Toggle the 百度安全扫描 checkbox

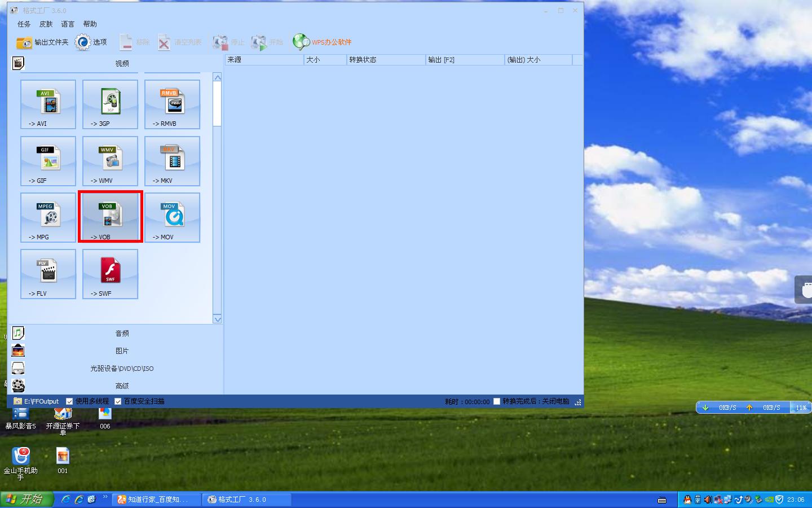(118, 401)
